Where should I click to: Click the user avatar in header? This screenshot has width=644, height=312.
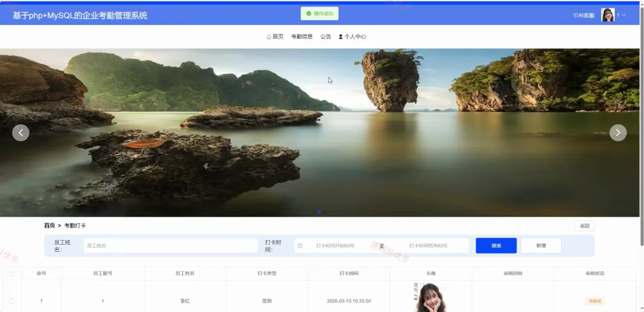(608, 15)
